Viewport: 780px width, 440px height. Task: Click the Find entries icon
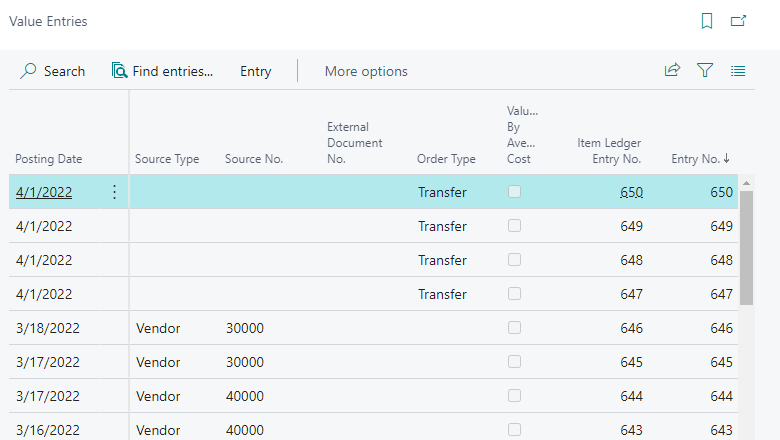[119, 71]
